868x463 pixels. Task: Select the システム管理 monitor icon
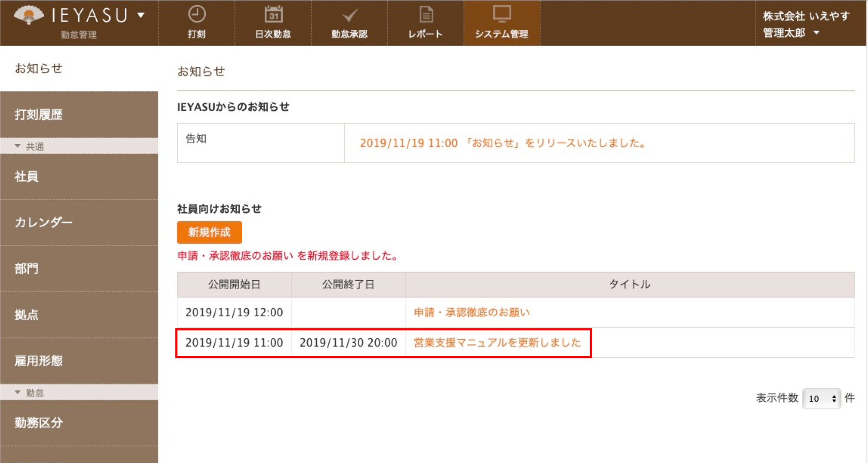point(502,14)
